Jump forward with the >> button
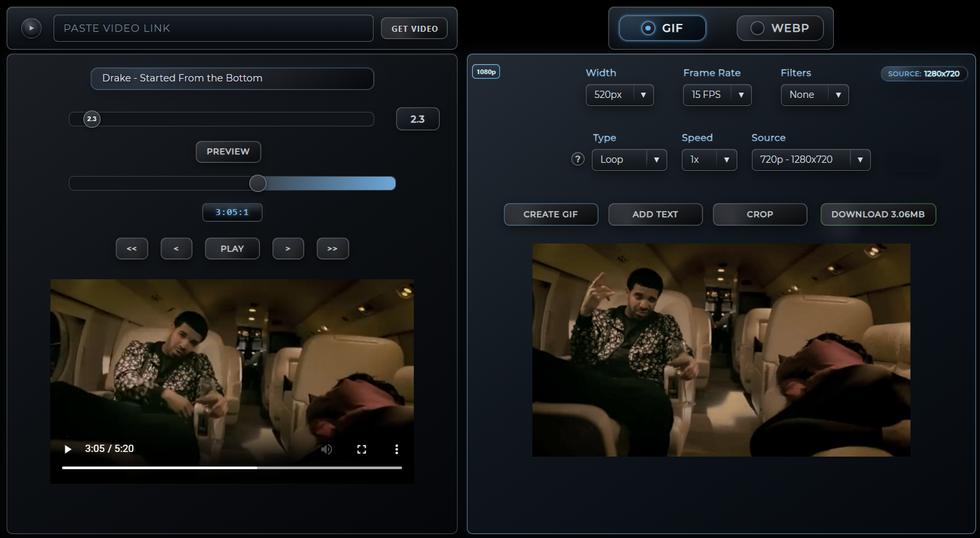This screenshot has width=980, height=538. 333,249
